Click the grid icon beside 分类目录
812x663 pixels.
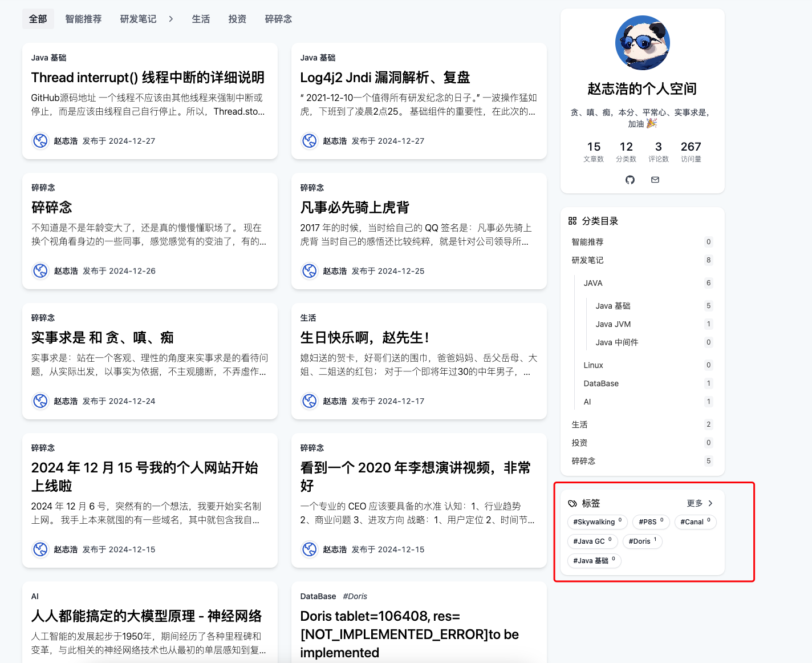click(x=573, y=221)
